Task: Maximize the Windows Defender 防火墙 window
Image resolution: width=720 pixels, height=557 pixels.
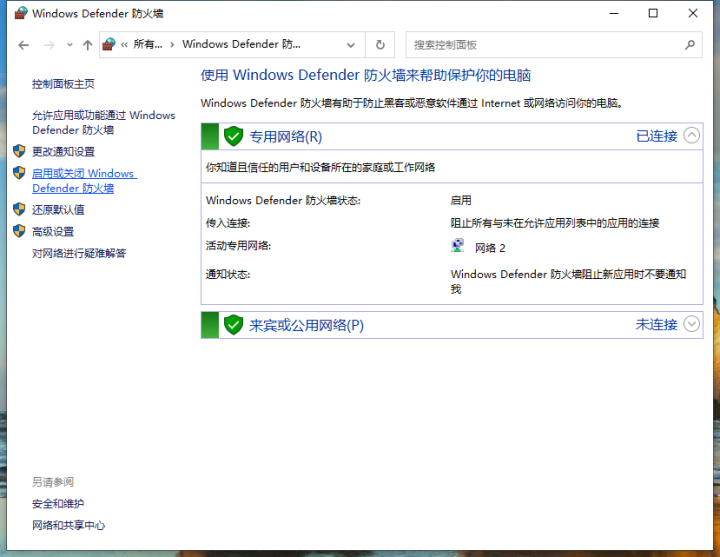Action: coord(653,13)
